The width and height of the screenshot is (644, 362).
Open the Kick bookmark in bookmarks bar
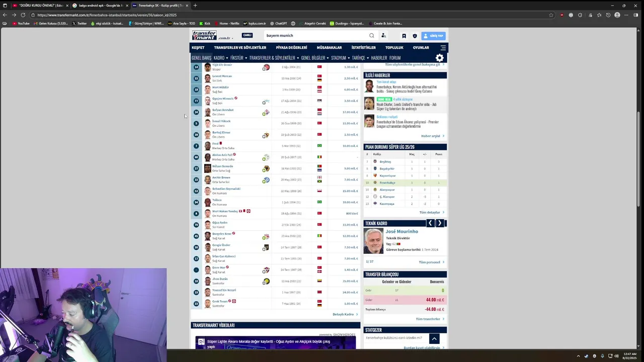[x=205, y=23]
